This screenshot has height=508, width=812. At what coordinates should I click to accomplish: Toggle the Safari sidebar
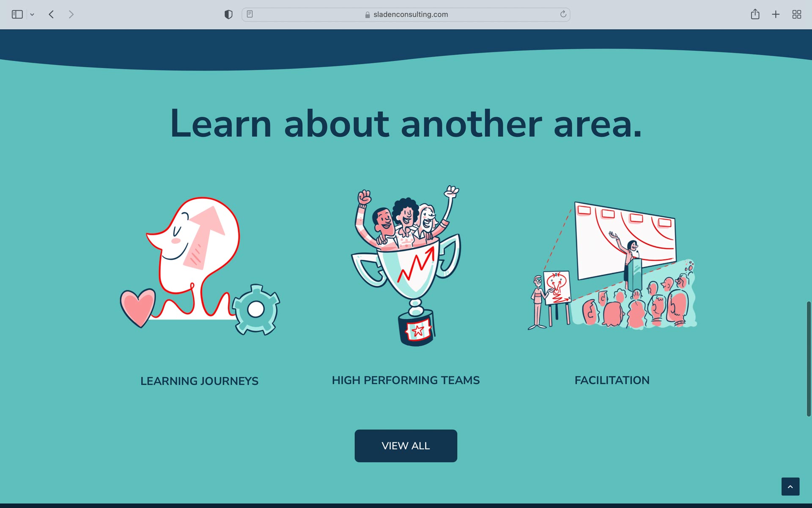click(x=17, y=14)
